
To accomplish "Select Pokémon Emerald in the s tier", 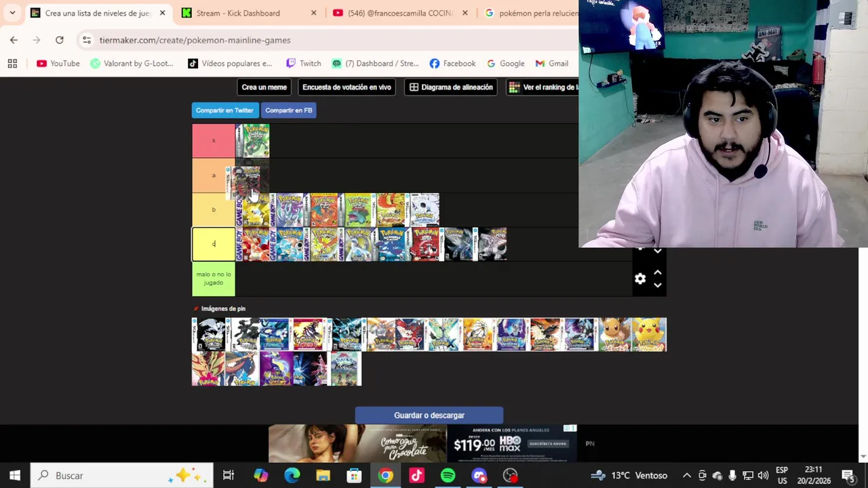I will tap(252, 140).
